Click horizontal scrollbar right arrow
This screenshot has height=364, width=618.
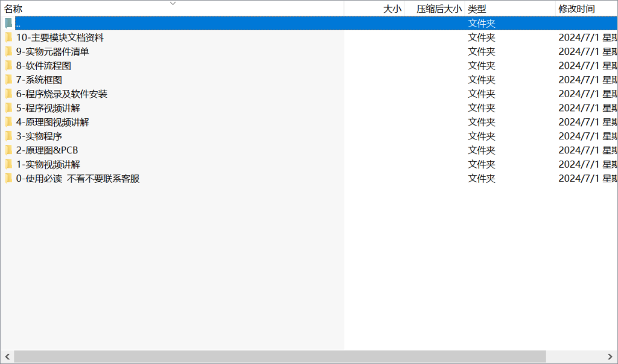[611, 357]
